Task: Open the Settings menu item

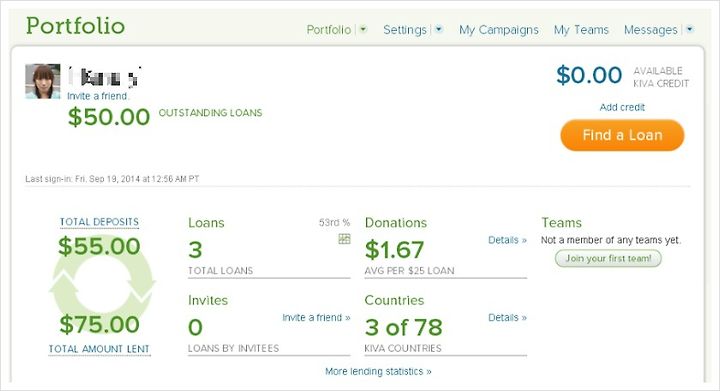Action: point(405,30)
